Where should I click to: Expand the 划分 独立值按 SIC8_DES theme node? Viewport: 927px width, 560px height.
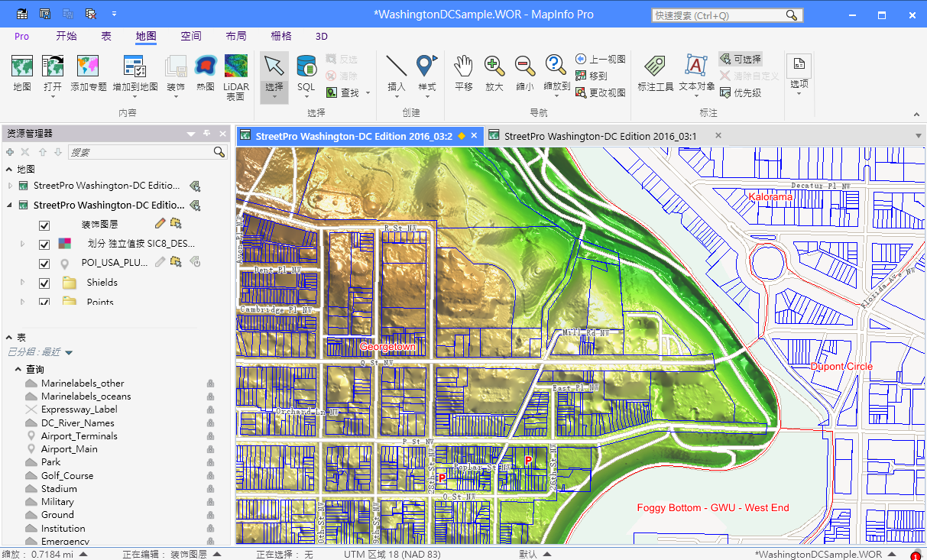23,244
